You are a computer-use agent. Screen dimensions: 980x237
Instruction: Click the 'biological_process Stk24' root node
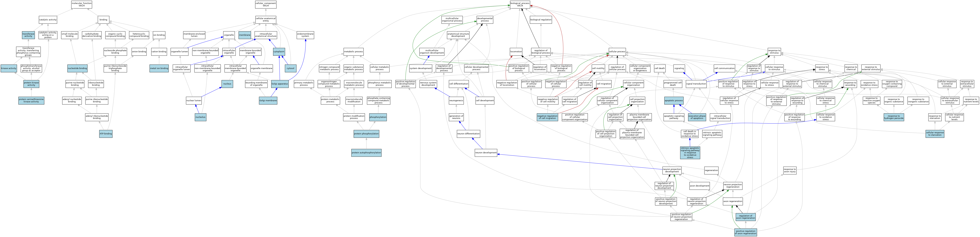pos(520,4)
